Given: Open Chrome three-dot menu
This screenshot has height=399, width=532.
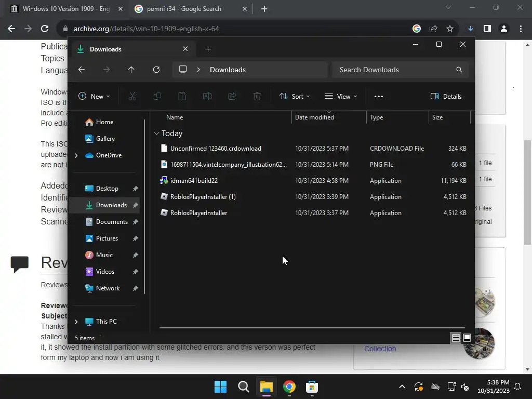Looking at the screenshot, I should pos(521,29).
